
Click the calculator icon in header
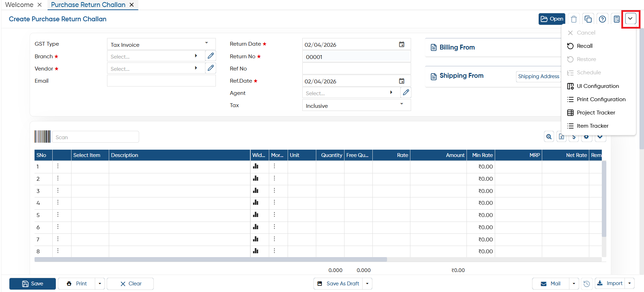[x=616, y=19]
